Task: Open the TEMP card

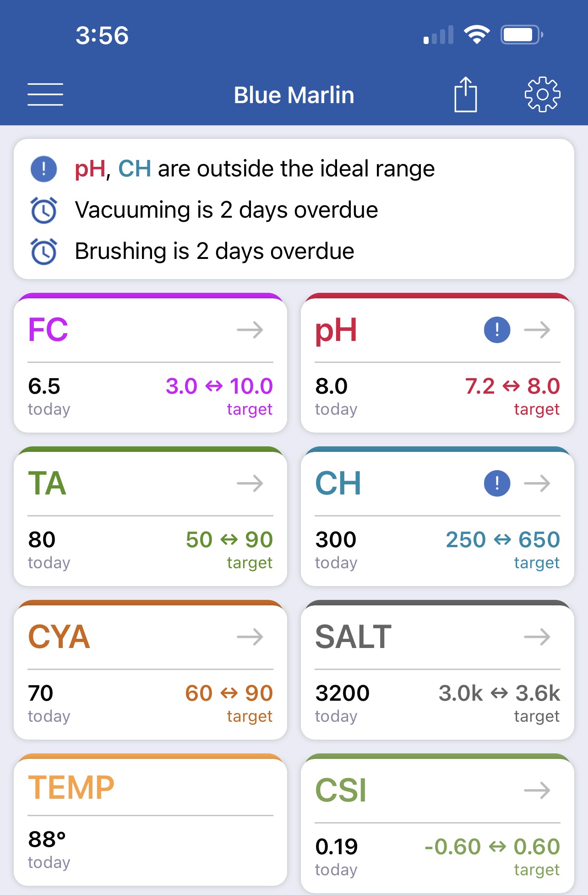Action: click(x=150, y=819)
